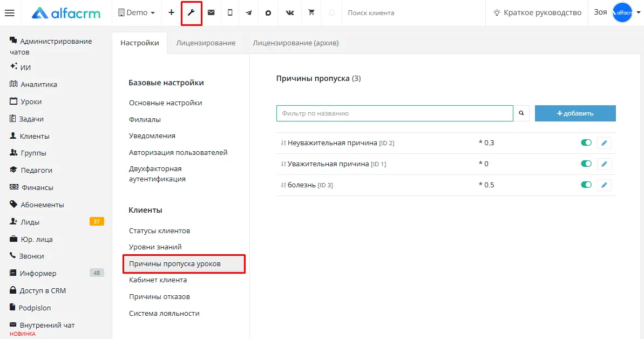The height and width of the screenshot is (339, 644).
Task: Open Статусы клиентов settings
Action: click(159, 231)
